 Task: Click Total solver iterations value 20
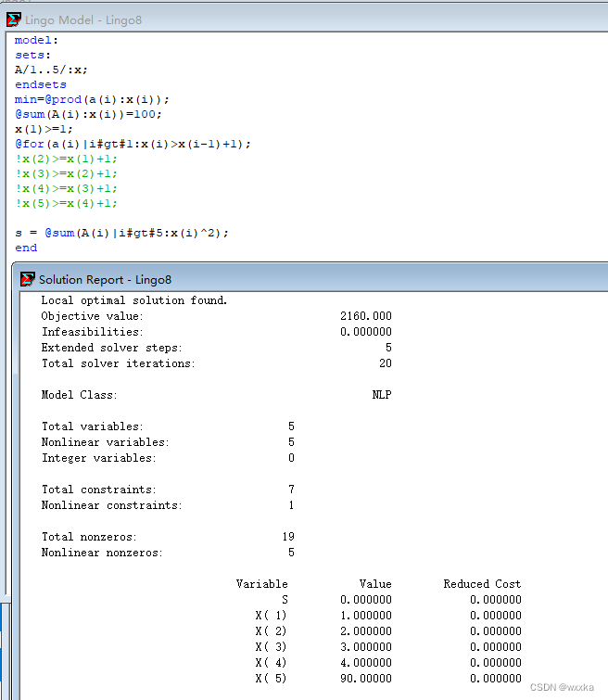point(386,363)
